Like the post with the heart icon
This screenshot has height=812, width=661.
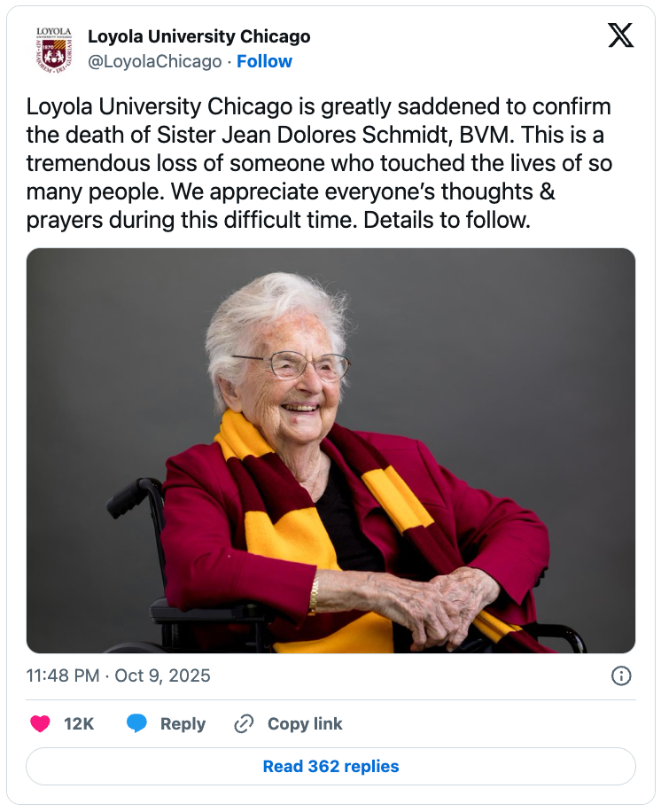[40, 723]
